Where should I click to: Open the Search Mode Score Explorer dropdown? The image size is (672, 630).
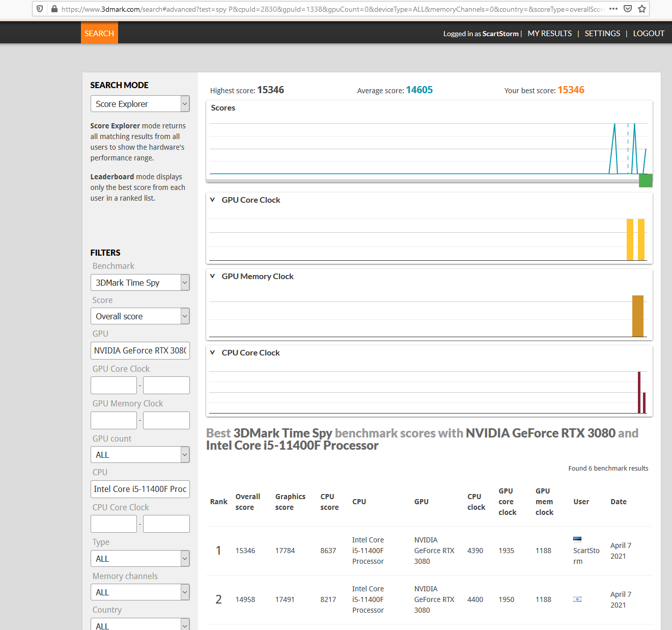(140, 104)
